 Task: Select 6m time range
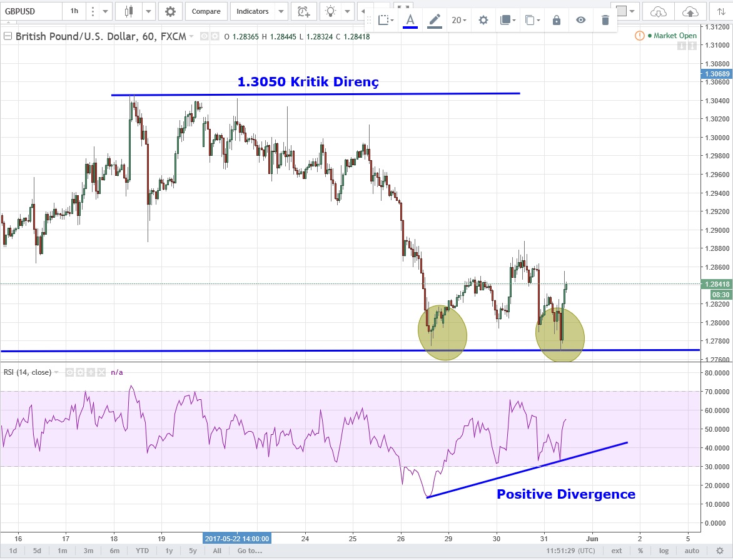(x=114, y=551)
